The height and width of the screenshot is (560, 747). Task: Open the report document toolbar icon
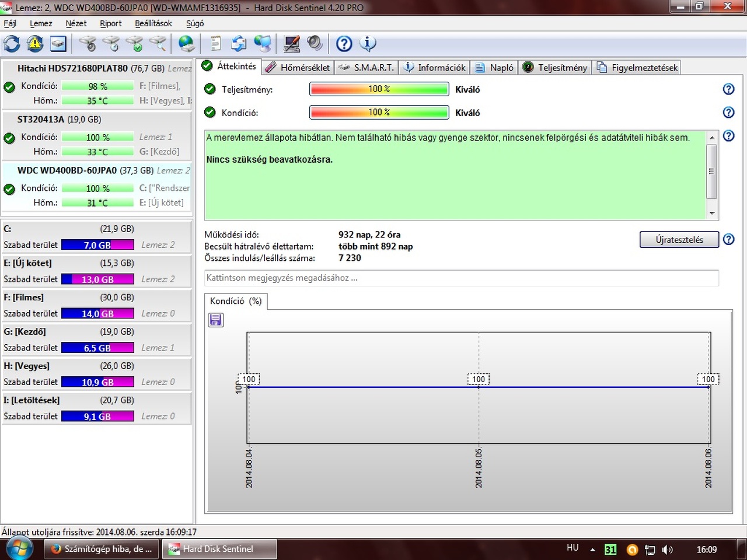coord(216,44)
